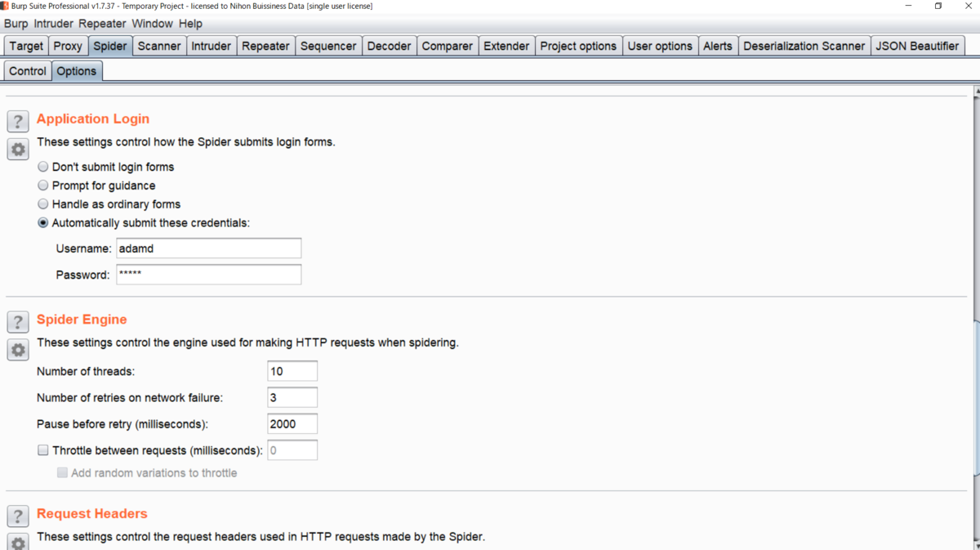This screenshot has height=550, width=980.
Task: Open help for Request Headers section
Action: click(x=18, y=516)
